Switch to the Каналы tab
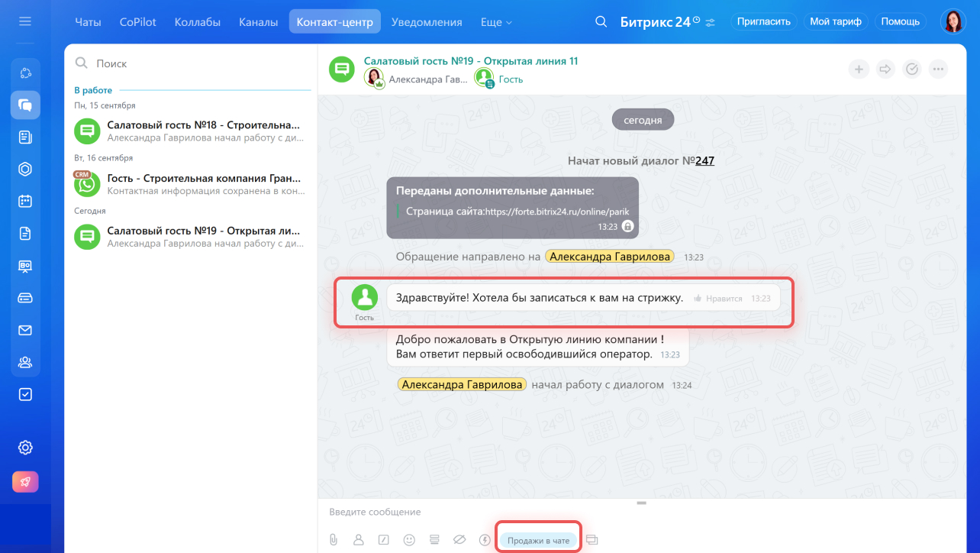The width and height of the screenshot is (980, 553). (258, 22)
